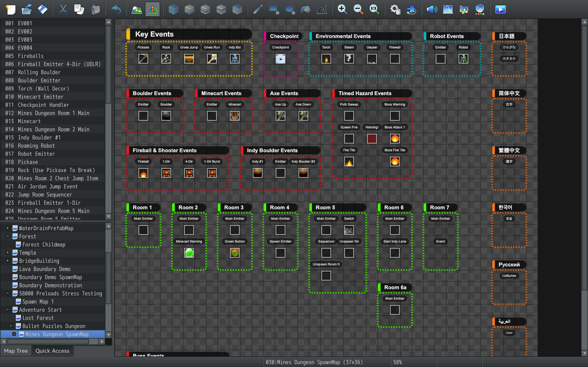The width and height of the screenshot is (588, 367).
Task: Switch to the Map Tree tab
Action: click(x=16, y=351)
